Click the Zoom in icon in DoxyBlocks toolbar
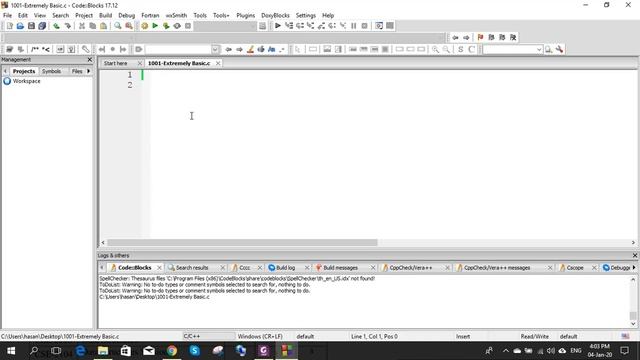The image size is (640, 360). (436, 49)
